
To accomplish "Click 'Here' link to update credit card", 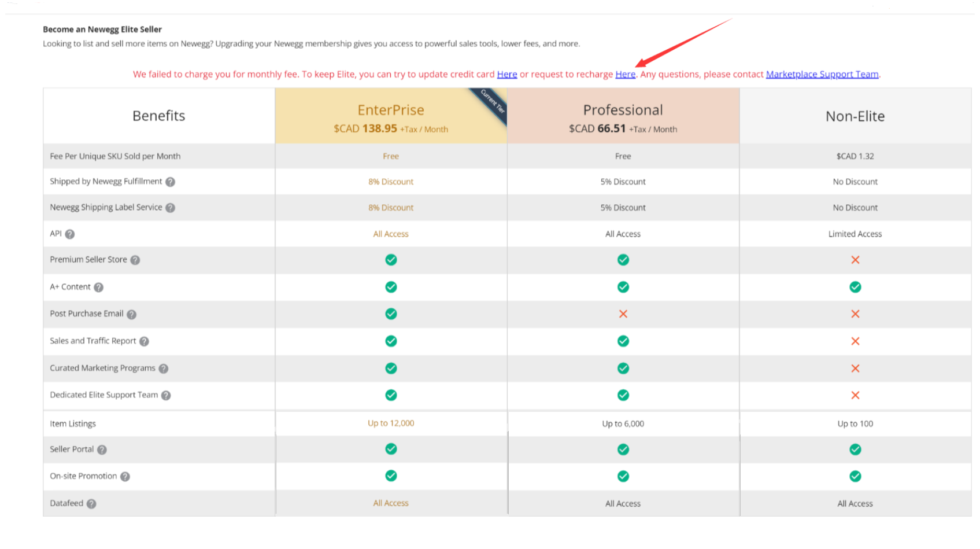I will coord(507,75).
